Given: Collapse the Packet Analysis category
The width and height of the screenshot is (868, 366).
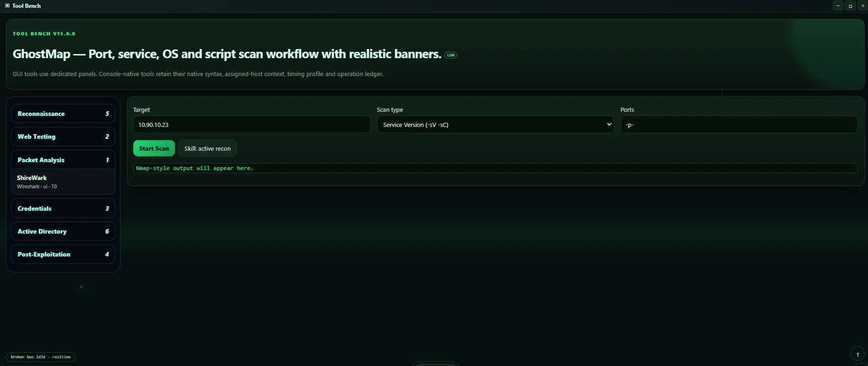Looking at the screenshot, I should (x=63, y=160).
